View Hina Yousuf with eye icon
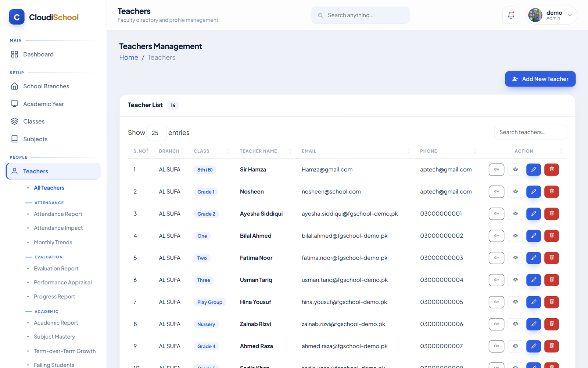 point(515,302)
